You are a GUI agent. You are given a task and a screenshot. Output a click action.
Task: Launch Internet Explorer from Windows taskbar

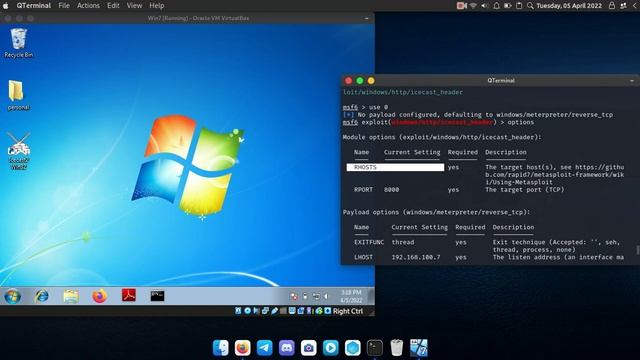(42, 296)
